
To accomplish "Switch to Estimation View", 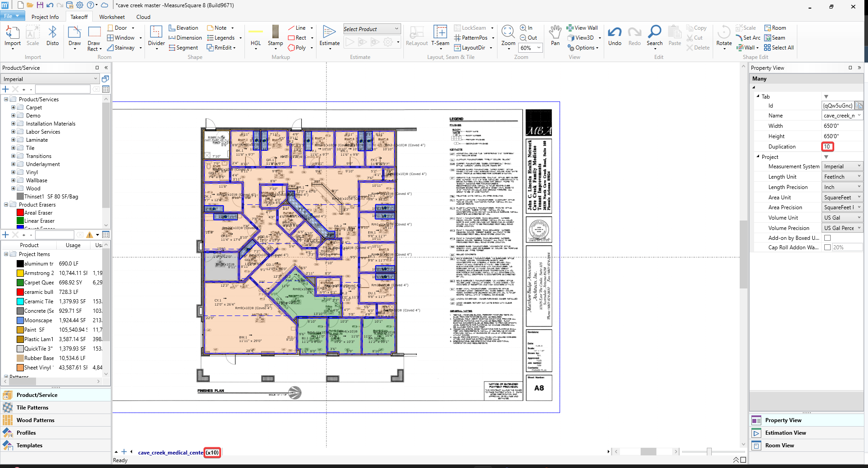I will click(807, 433).
